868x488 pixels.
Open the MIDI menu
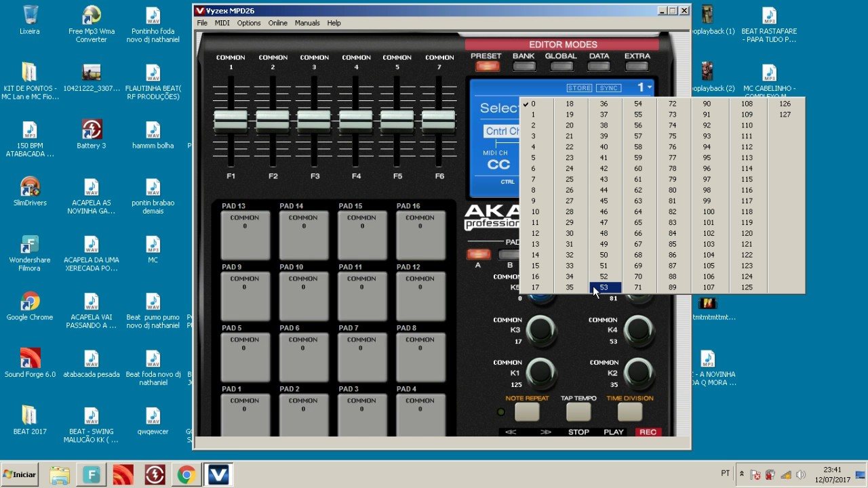coord(222,23)
